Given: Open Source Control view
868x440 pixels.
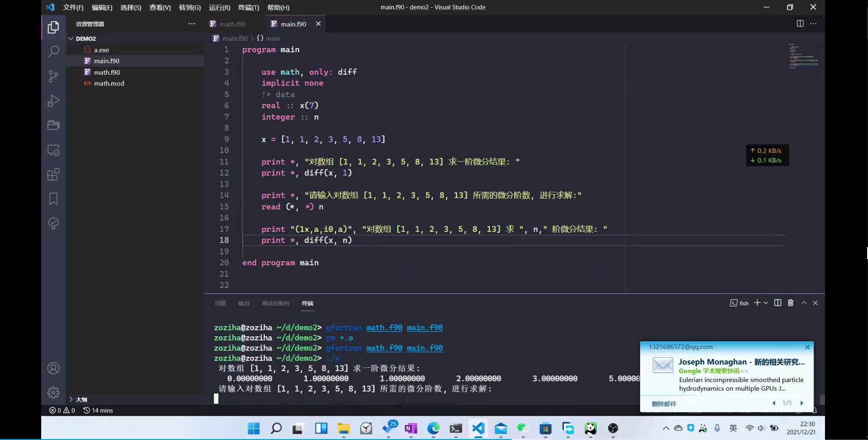Looking at the screenshot, I should click(53, 76).
